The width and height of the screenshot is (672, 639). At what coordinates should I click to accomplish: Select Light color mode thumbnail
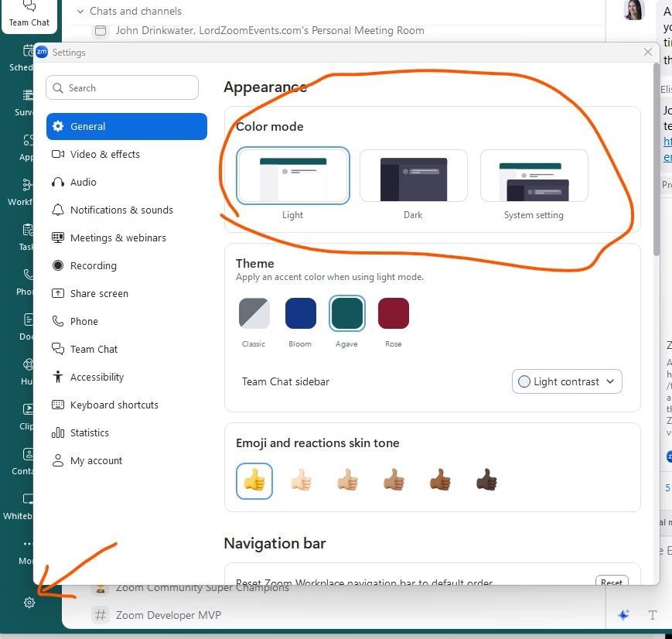(x=293, y=176)
